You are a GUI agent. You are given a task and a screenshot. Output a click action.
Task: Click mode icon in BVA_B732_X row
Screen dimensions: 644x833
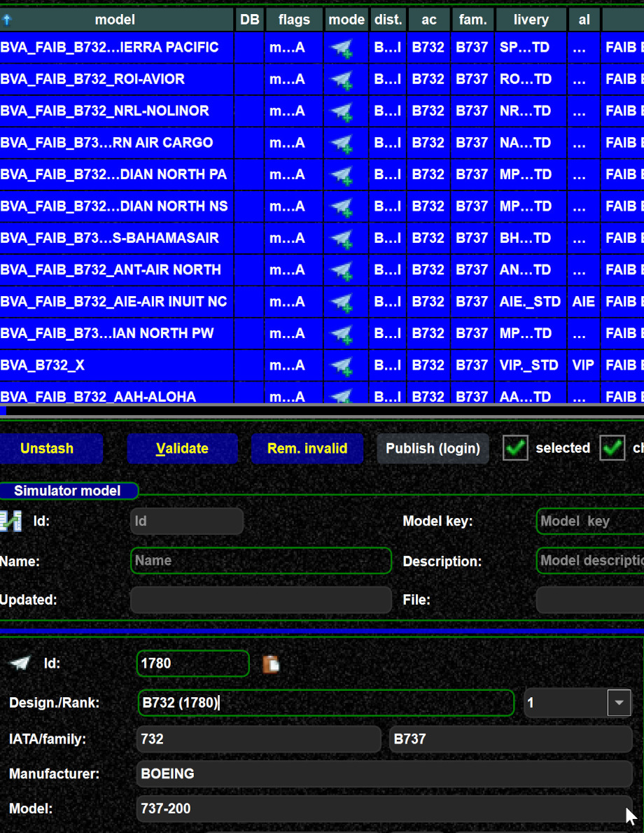(342, 367)
